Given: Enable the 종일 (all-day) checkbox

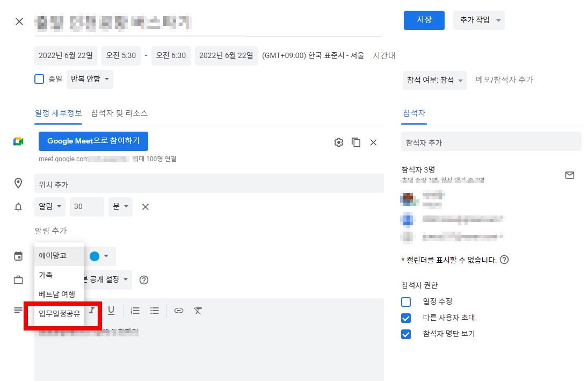Looking at the screenshot, I should point(39,79).
